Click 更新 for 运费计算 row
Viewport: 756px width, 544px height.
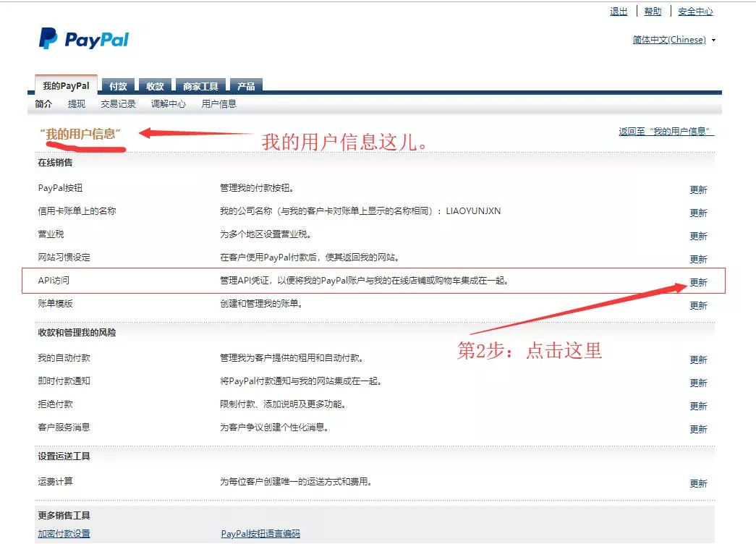[698, 483]
